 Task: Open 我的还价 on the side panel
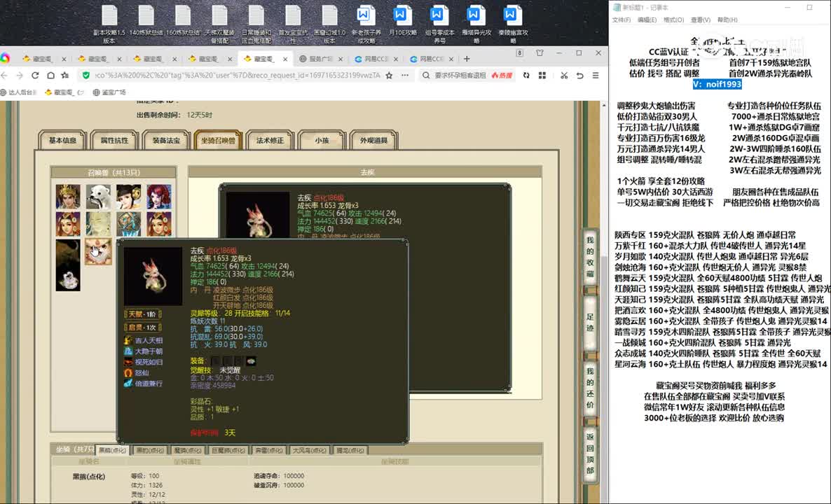[x=591, y=388]
